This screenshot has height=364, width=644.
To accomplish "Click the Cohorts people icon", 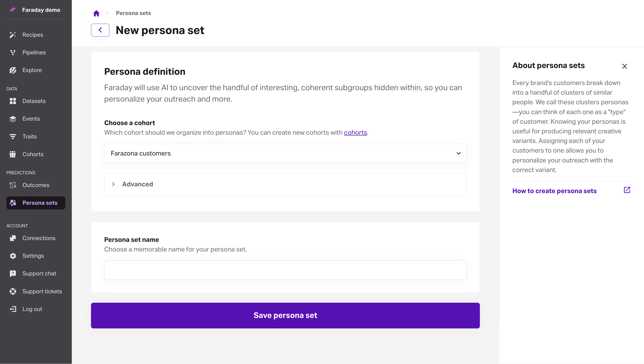I will (13, 154).
